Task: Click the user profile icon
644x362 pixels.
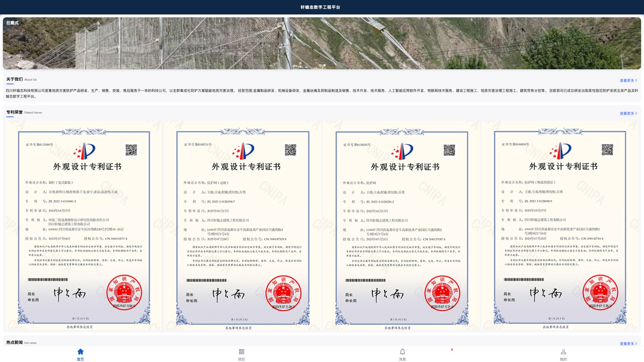Action: [x=563, y=352]
